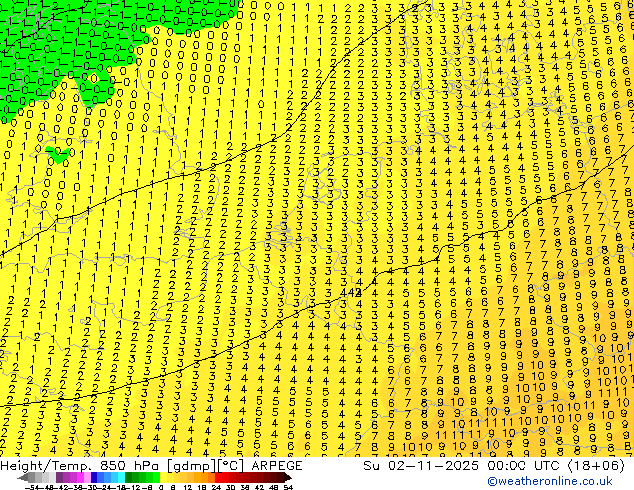Click the dark blue legend swatch

coord(94,478)
